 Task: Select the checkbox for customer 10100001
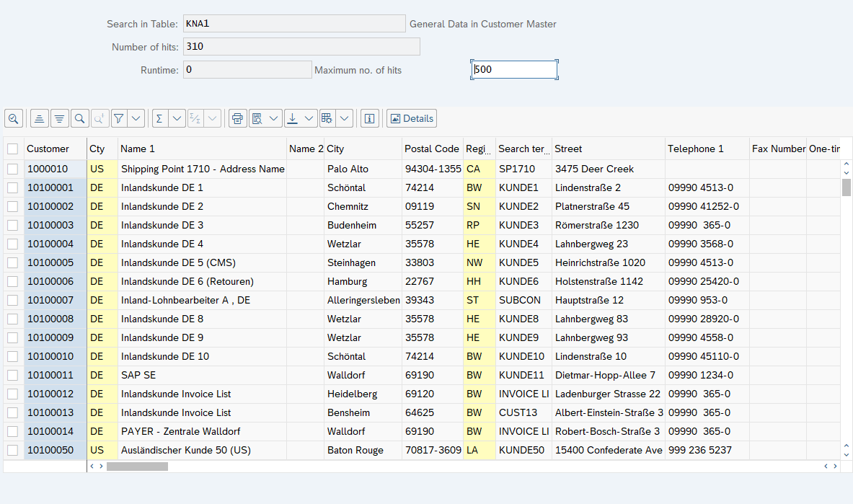pyautogui.click(x=13, y=187)
